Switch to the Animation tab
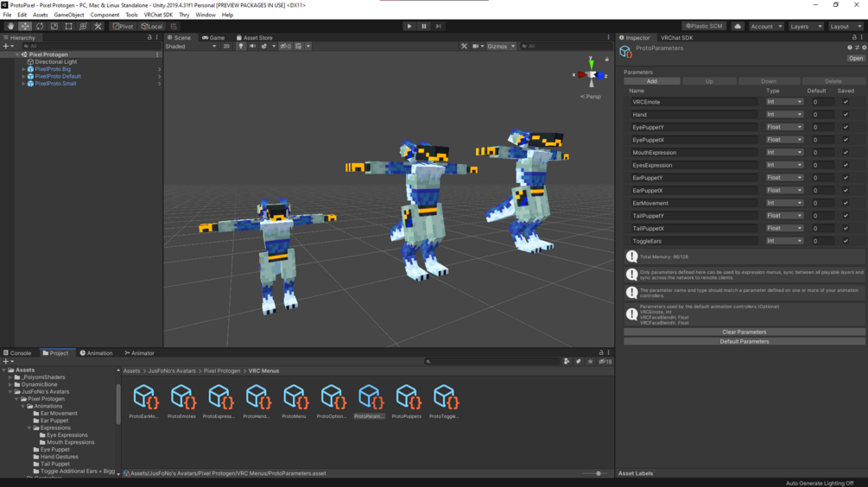Viewport: 868px width, 487px height. coord(96,353)
